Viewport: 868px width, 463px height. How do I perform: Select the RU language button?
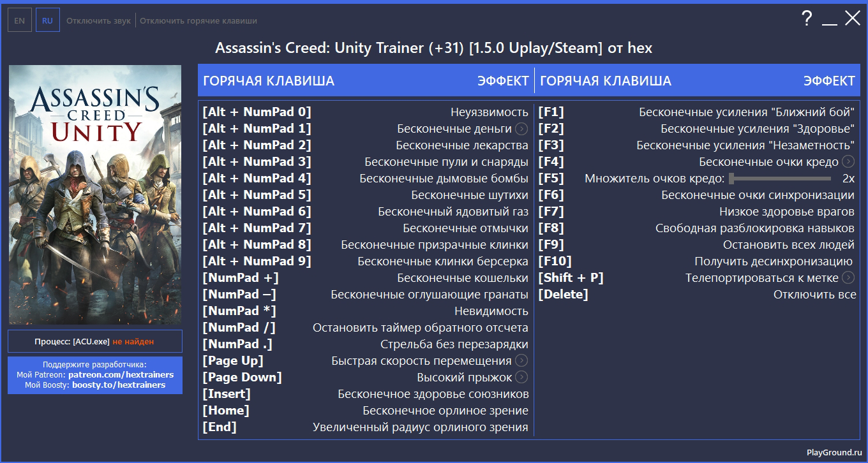point(47,20)
